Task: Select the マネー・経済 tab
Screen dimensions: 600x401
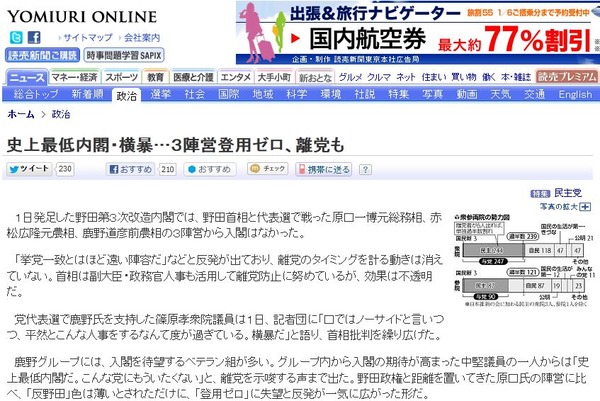Action: pyautogui.click(x=74, y=77)
